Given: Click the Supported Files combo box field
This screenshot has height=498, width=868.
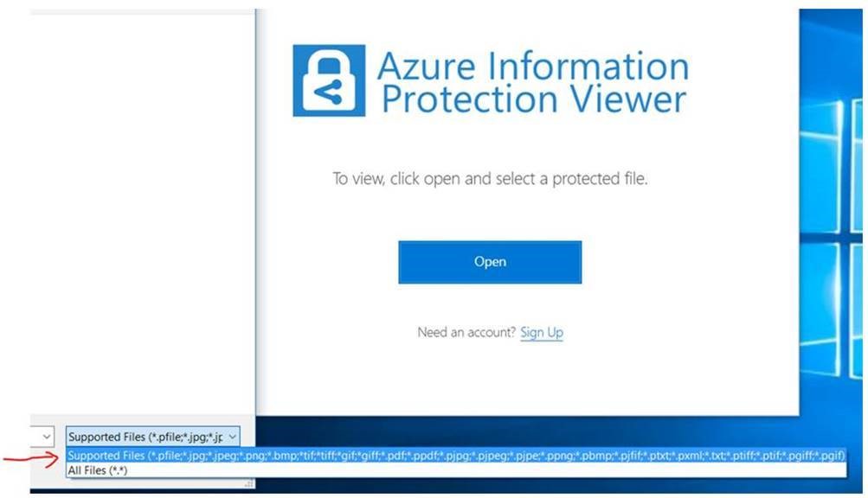Looking at the screenshot, I should (143, 437).
